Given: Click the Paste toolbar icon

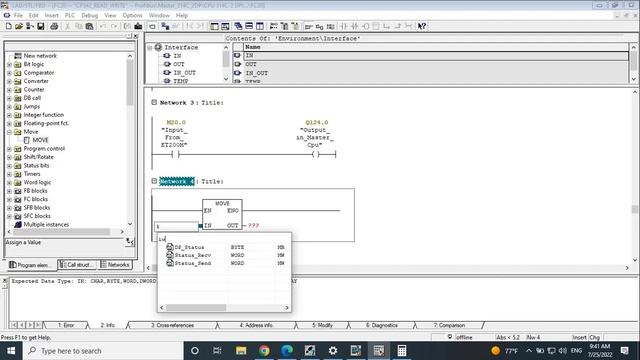Looking at the screenshot, I should (x=89, y=26).
